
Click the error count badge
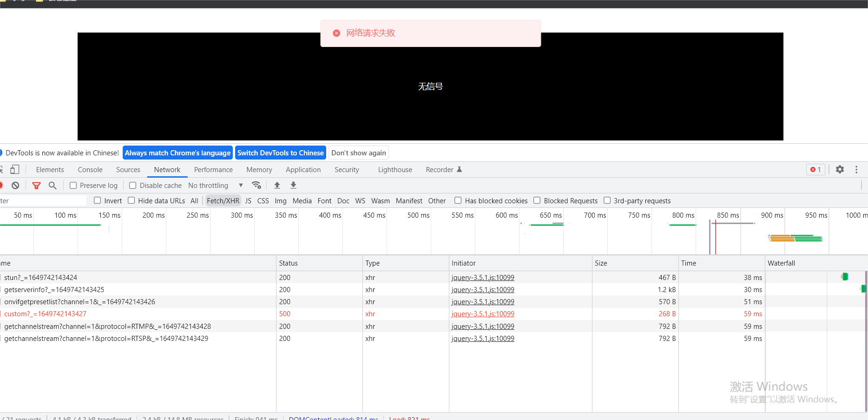(815, 169)
